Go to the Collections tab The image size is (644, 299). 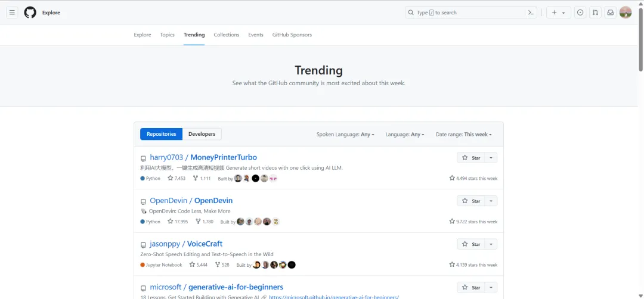click(227, 35)
